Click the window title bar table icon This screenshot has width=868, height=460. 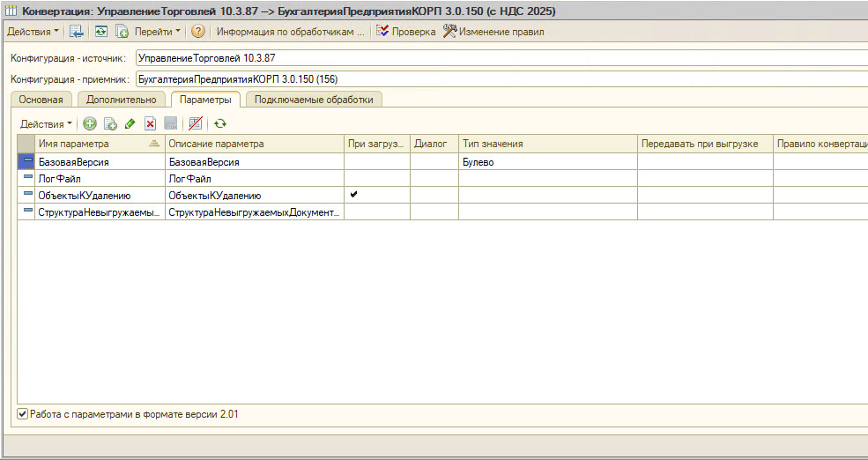click(11, 11)
